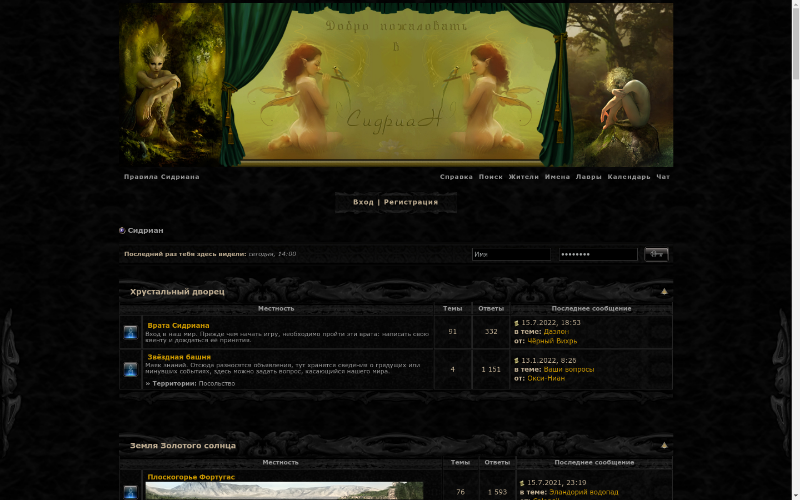Open the Посольство subforum link
This screenshot has width=800, height=500.
[217, 383]
